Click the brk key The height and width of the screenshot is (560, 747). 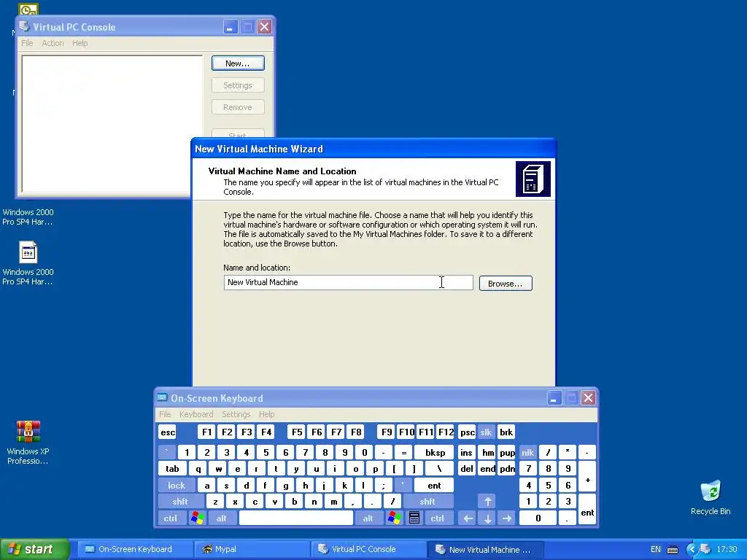[x=506, y=432]
